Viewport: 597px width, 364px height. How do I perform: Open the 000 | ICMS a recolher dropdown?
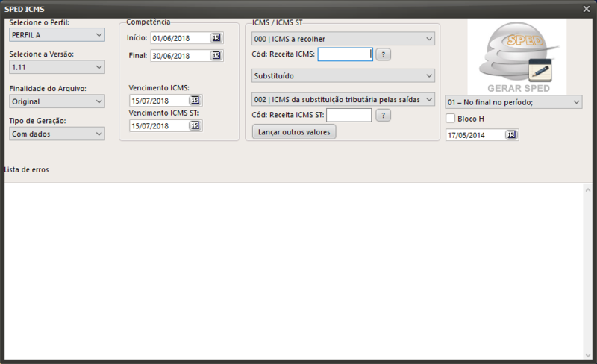[343, 39]
